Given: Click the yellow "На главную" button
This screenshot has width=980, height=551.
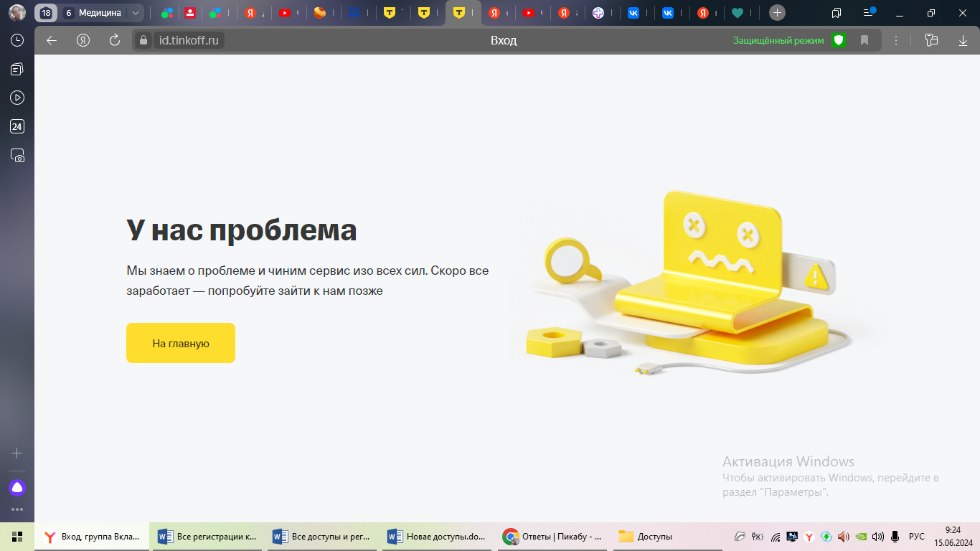Looking at the screenshot, I should 180,343.
